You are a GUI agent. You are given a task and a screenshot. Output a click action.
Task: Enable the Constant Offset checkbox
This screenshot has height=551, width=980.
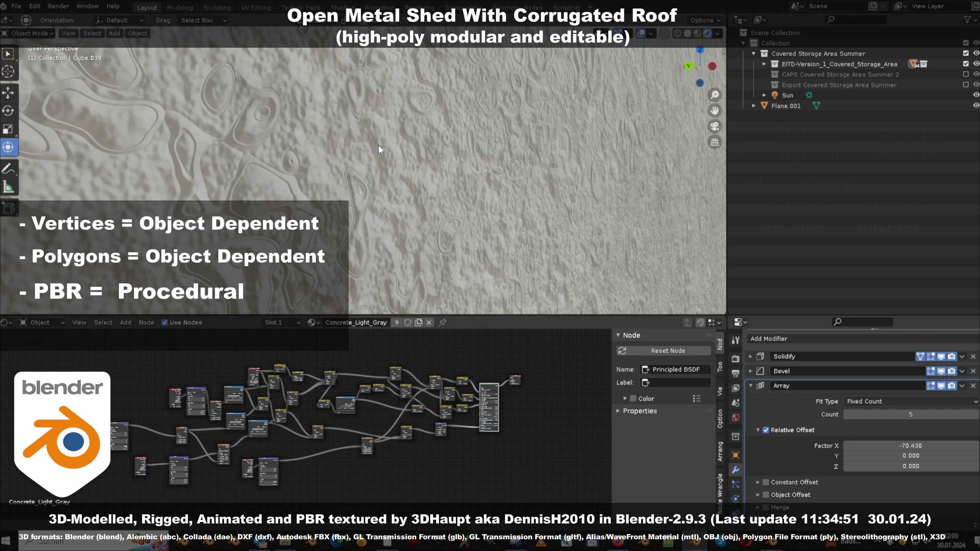[x=766, y=482]
